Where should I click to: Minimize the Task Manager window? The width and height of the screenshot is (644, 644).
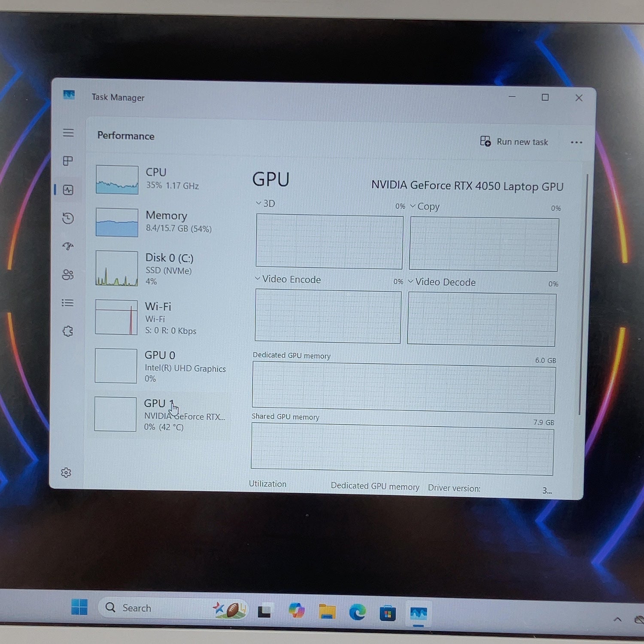(512, 97)
